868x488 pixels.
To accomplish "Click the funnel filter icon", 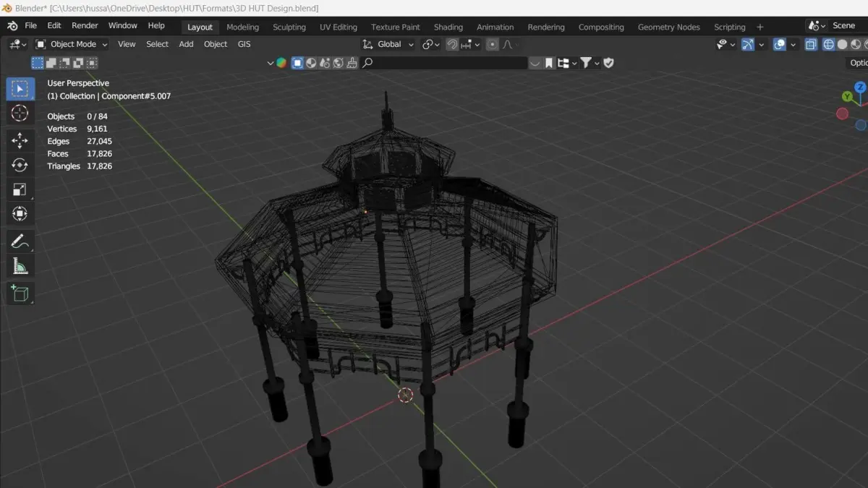I will 586,63.
